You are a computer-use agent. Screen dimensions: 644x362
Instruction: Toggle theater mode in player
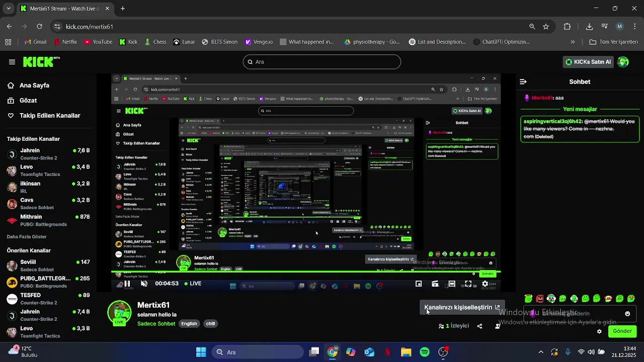[x=452, y=284]
